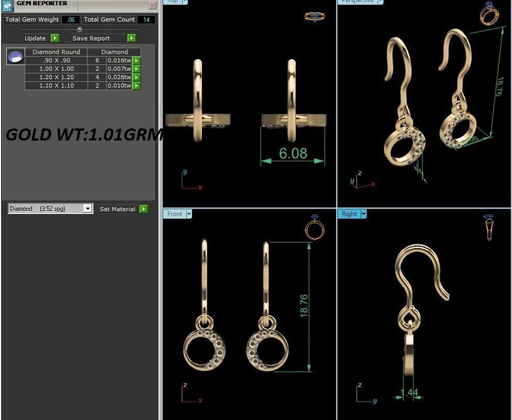Image resolution: width=512 pixels, height=420 pixels.
Task: Click the Diamond Round column header
Action: click(x=56, y=52)
